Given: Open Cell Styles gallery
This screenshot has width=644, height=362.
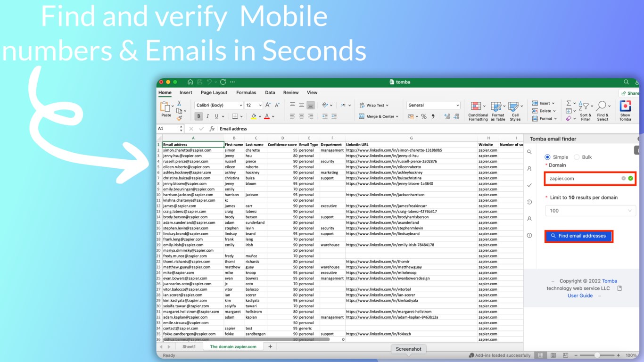Looking at the screenshot, I should pos(515,111).
